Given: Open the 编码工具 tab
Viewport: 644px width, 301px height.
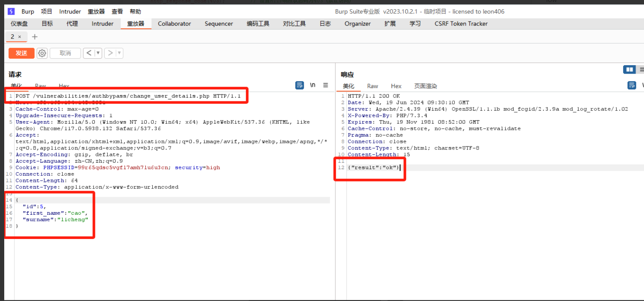Looking at the screenshot, I should pos(258,24).
